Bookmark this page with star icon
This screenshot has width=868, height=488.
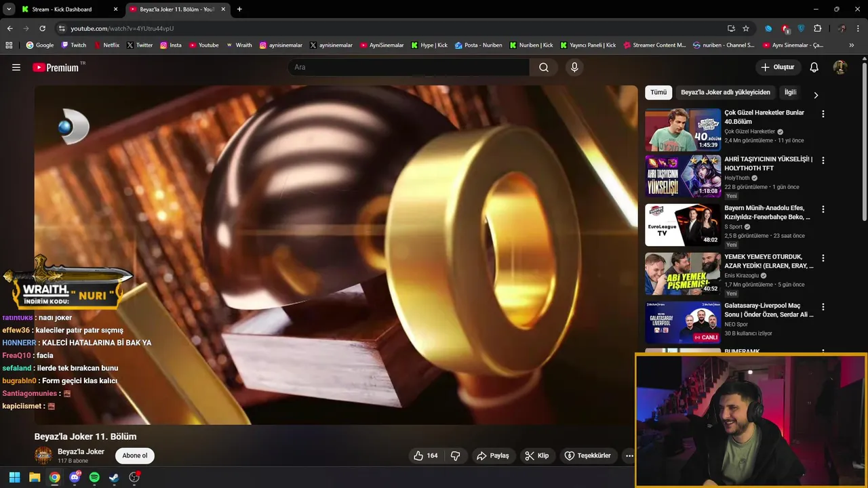pos(746,28)
